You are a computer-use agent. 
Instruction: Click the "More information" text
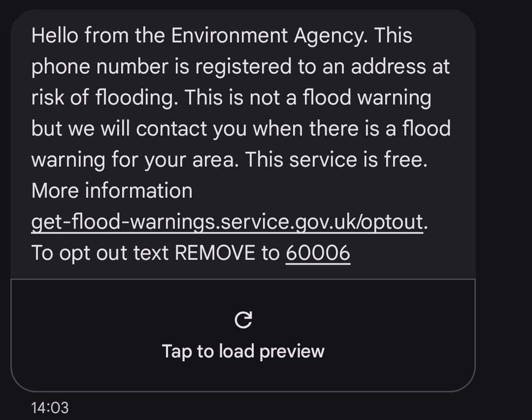(x=112, y=191)
